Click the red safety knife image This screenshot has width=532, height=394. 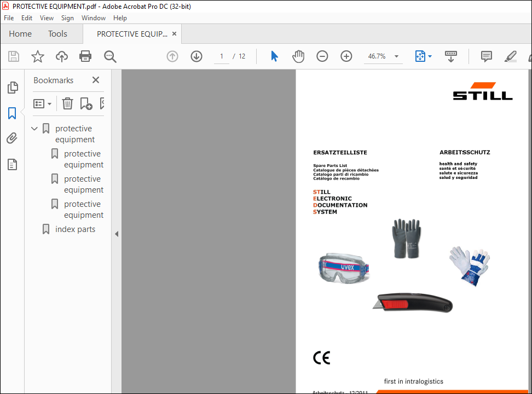[x=413, y=302]
